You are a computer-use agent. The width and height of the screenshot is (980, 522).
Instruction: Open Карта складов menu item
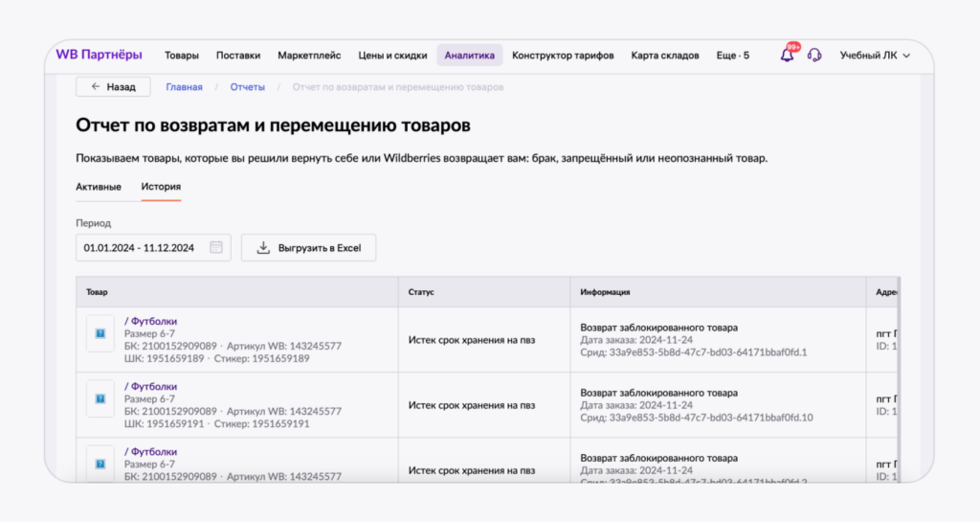point(665,55)
